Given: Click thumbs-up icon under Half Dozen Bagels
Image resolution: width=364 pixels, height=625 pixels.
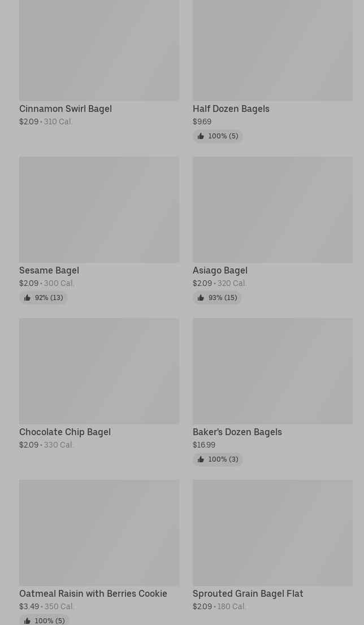Looking at the screenshot, I should point(201,136).
